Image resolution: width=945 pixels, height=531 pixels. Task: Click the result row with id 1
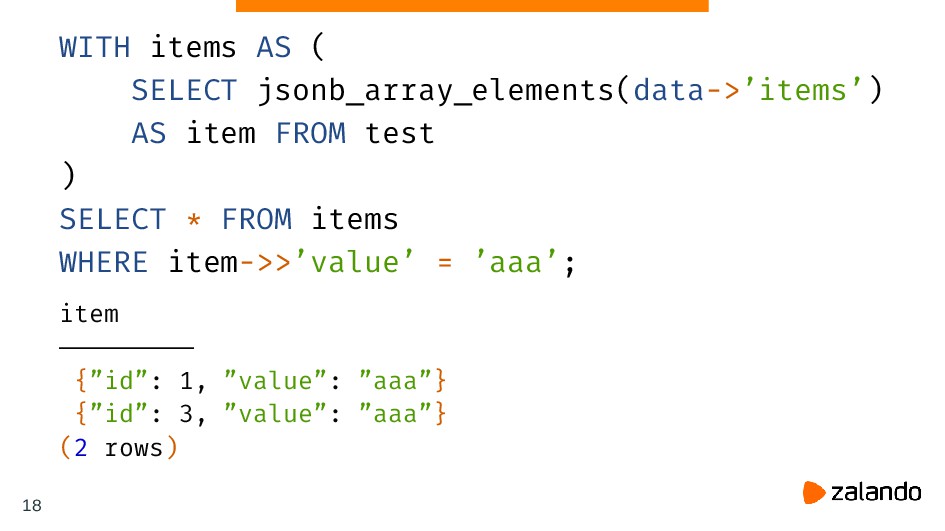[x=260, y=381]
